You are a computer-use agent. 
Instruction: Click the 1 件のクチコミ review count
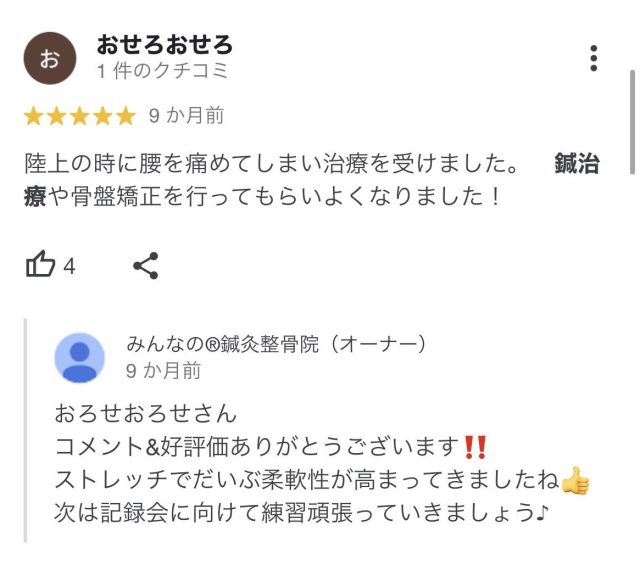162,71
